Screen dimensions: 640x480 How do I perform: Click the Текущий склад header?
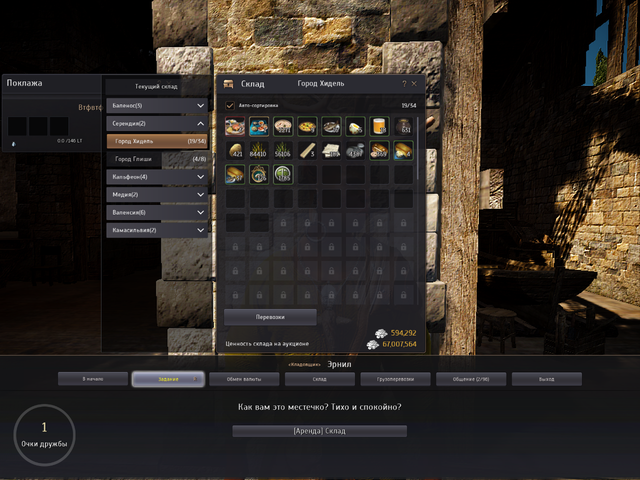(x=156, y=87)
